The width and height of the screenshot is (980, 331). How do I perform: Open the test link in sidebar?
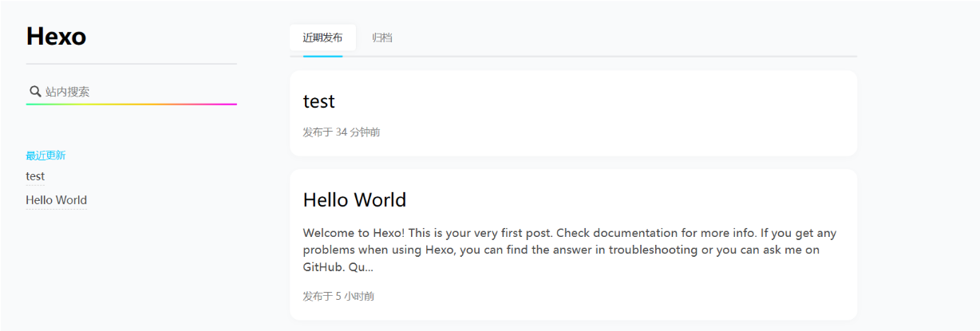point(35,176)
